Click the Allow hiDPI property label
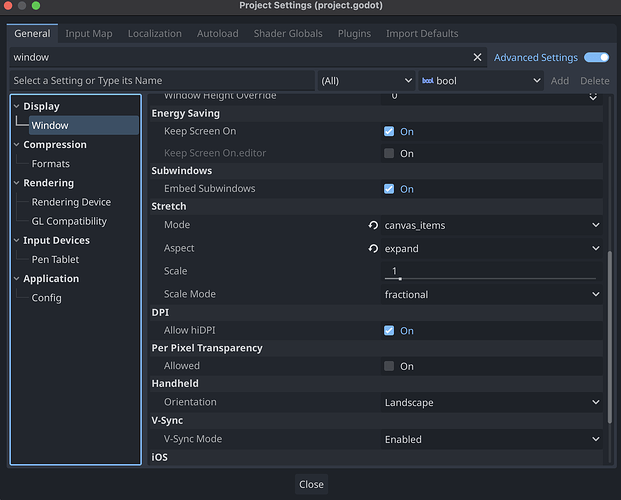621x500 pixels. tap(190, 330)
